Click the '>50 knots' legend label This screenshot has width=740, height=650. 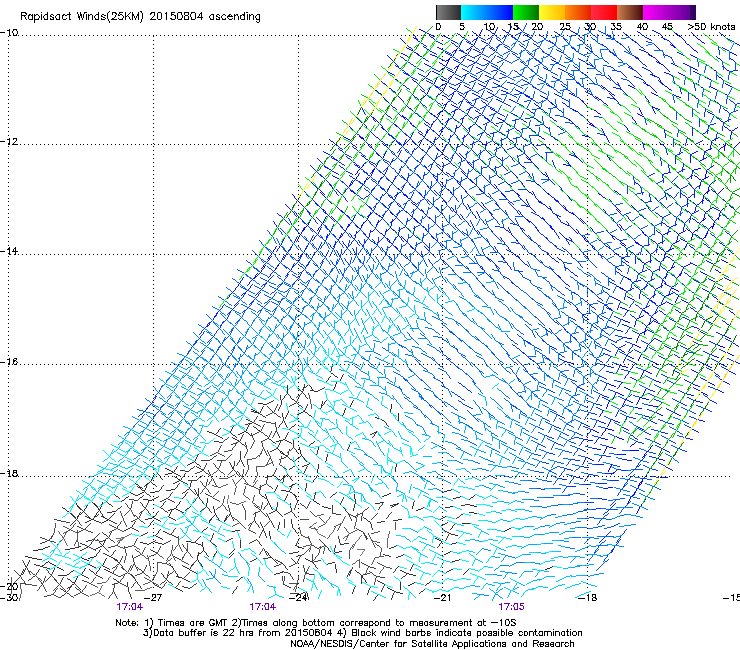[x=712, y=27]
